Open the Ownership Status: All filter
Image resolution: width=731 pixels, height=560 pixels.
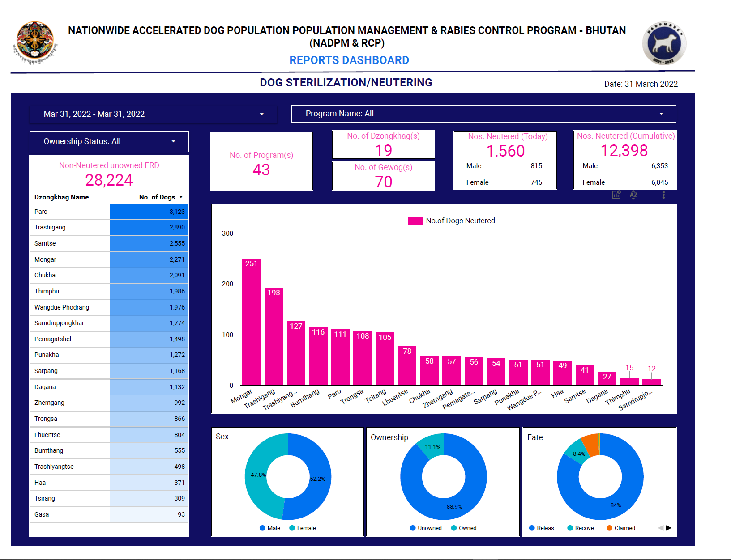[109, 141]
